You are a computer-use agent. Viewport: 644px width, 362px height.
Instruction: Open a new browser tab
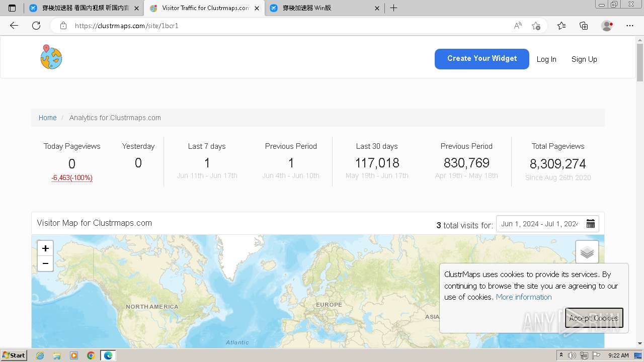click(394, 8)
